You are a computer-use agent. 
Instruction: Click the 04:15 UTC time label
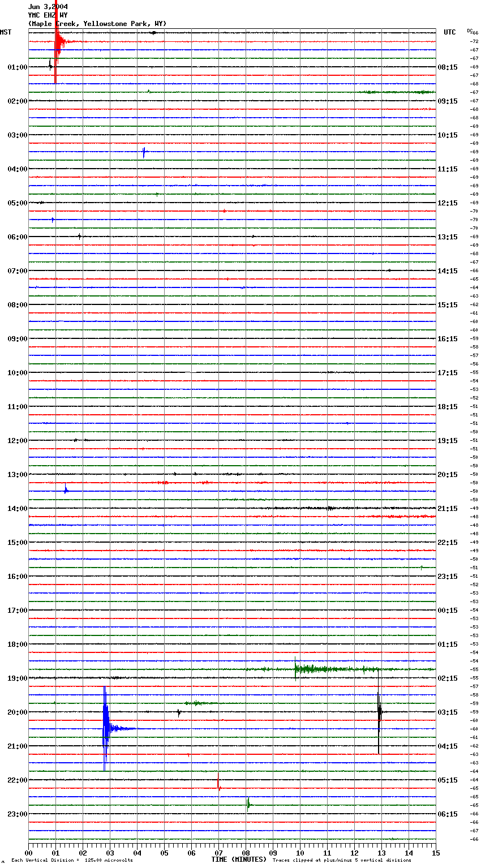click(x=448, y=746)
